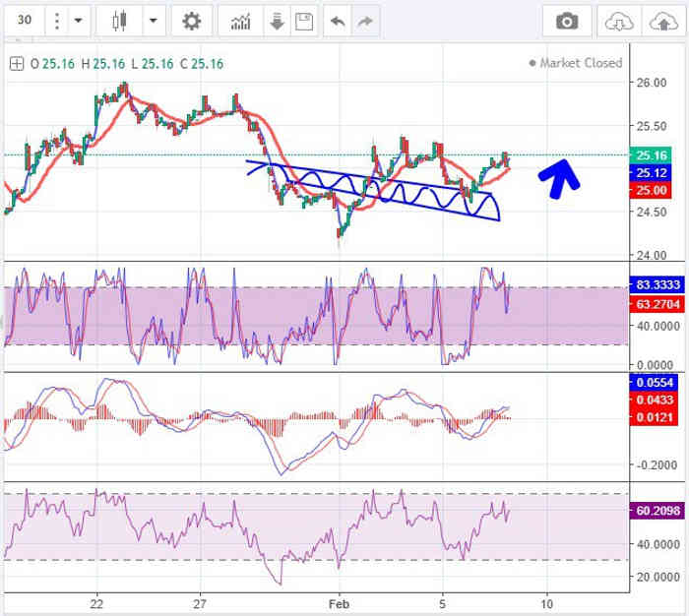Expand the legend plus box beside OHLC
This screenshot has height=616, width=689.
(x=17, y=64)
